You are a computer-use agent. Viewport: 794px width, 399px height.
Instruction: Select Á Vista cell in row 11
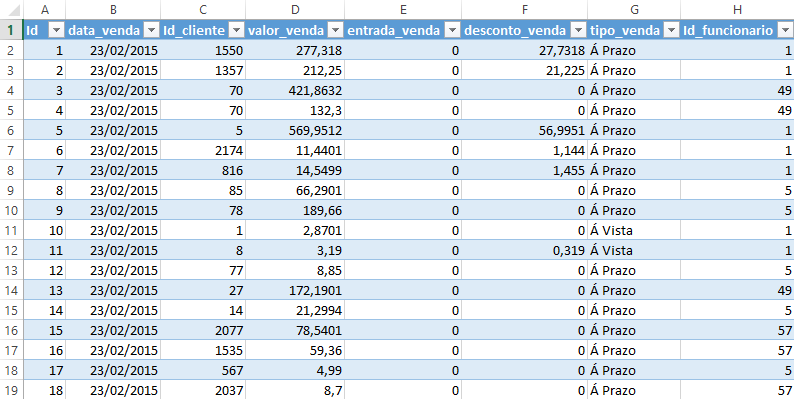click(x=634, y=230)
